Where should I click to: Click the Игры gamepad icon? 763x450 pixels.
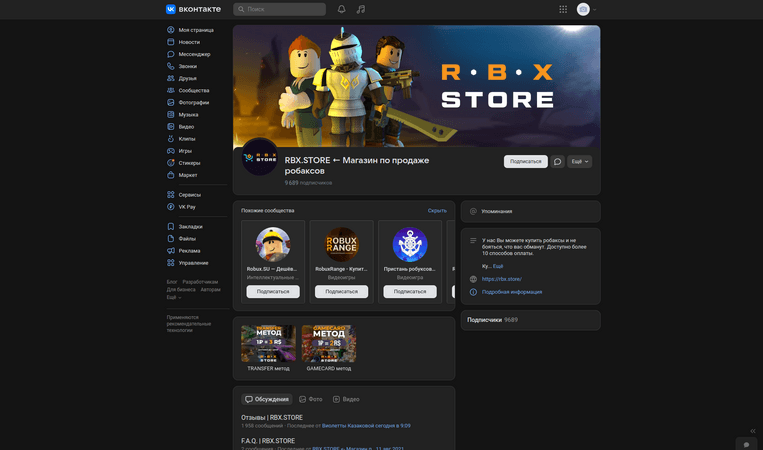(171, 151)
